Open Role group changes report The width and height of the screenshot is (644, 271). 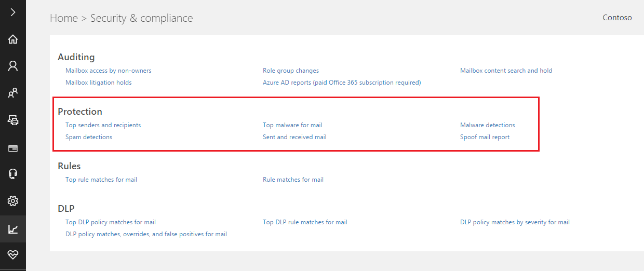pyautogui.click(x=291, y=71)
